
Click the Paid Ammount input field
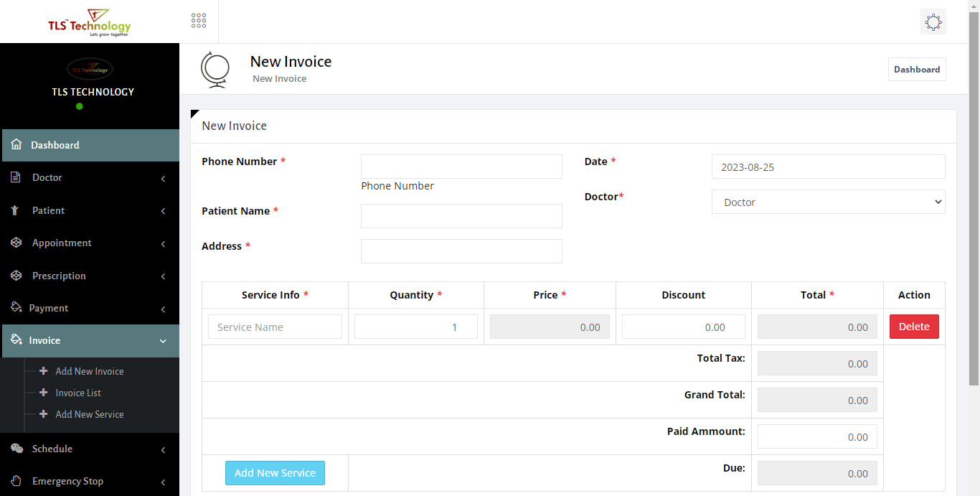tap(817, 436)
